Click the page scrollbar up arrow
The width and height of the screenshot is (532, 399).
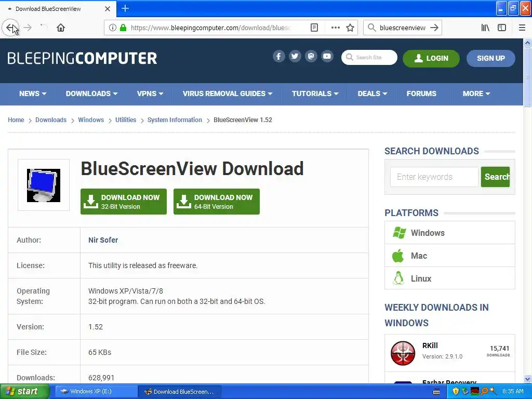[x=527, y=43]
